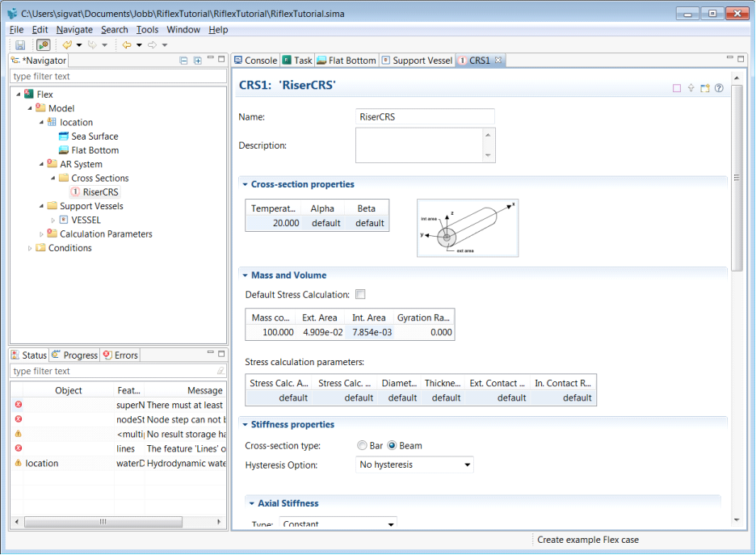
Task: Expand all Navigator tree nodes icon
Action: pyautogui.click(x=198, y=61)
